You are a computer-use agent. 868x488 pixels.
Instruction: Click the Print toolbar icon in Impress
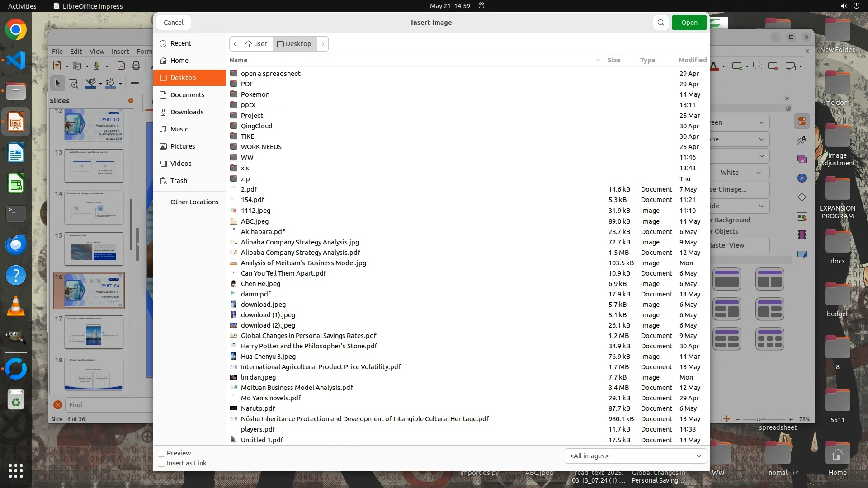136,66
